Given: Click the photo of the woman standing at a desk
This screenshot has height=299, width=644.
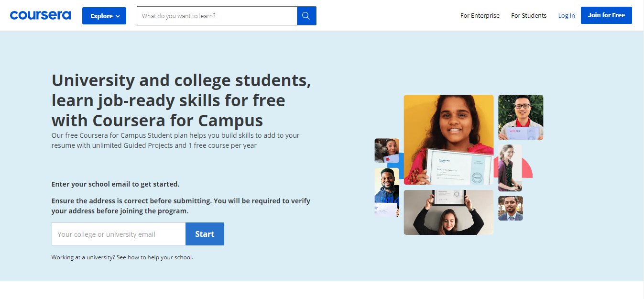Looking at the screenshot, I should [x=510, y=168].
